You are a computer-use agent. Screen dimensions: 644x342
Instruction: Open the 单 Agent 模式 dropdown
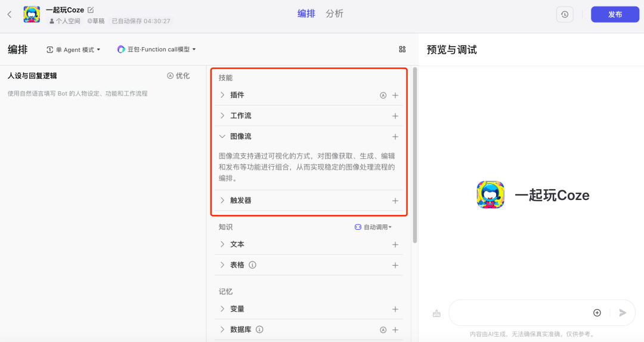click(73, 50)
